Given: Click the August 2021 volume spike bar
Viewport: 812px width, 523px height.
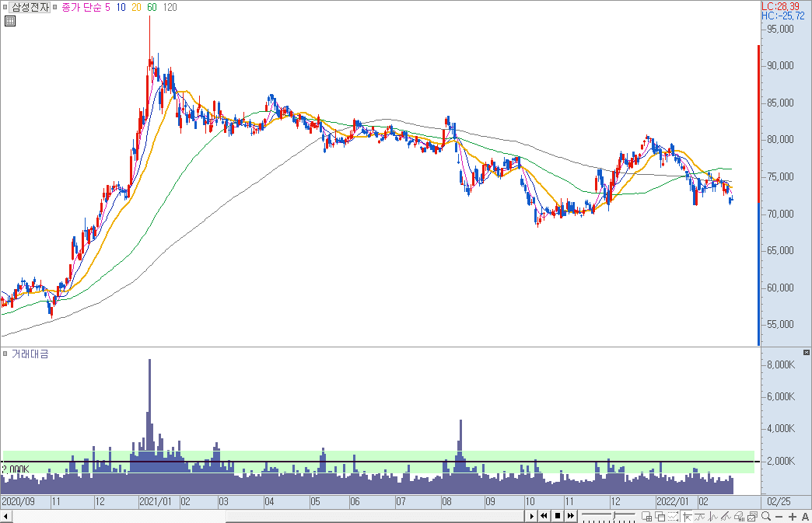Looking at the screenshot, I should [461, 455].
